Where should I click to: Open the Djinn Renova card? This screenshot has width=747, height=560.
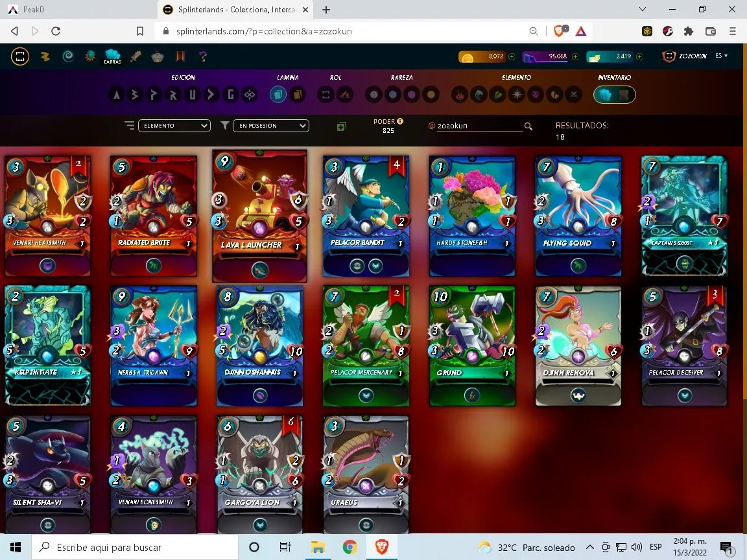click(x=578, y=345)
